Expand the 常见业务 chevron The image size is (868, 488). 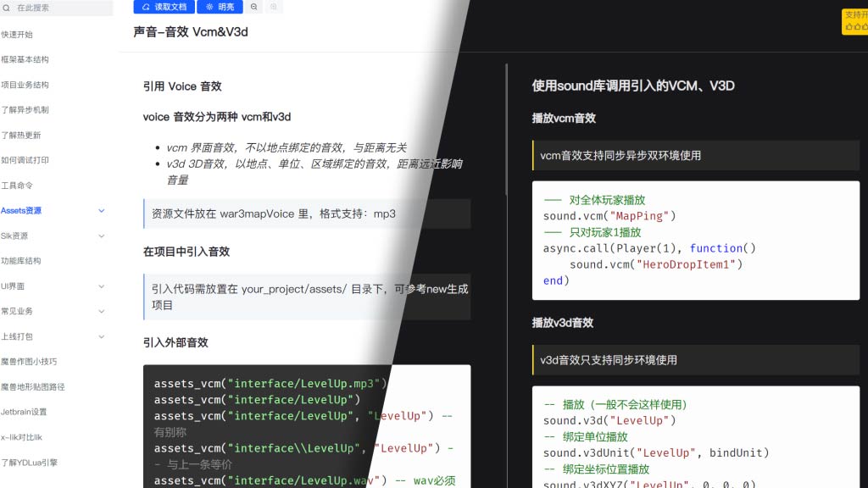coord(102,312)
